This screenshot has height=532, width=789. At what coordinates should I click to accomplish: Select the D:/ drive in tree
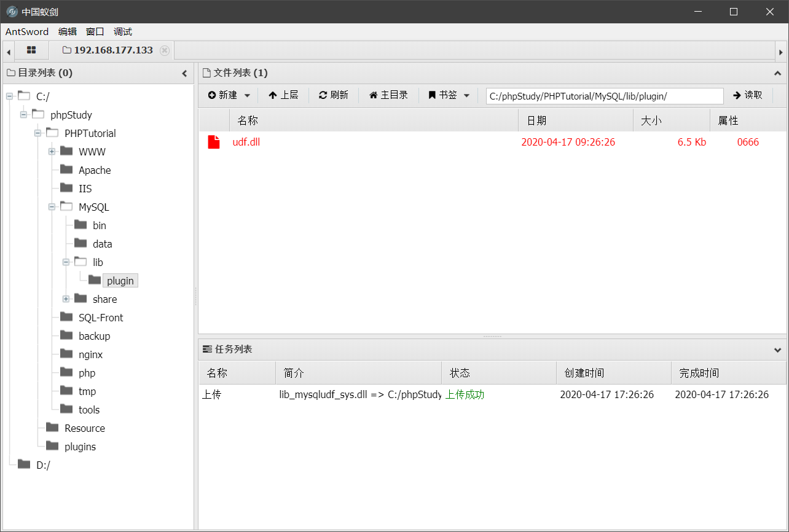pyautogui.click(x=43, y=465)
